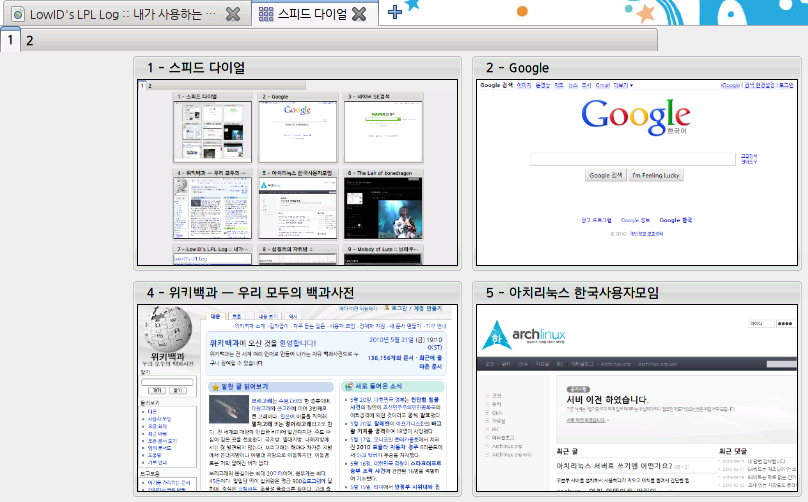Select the 스피드 다이얼 browser tab

click(314, 13)
